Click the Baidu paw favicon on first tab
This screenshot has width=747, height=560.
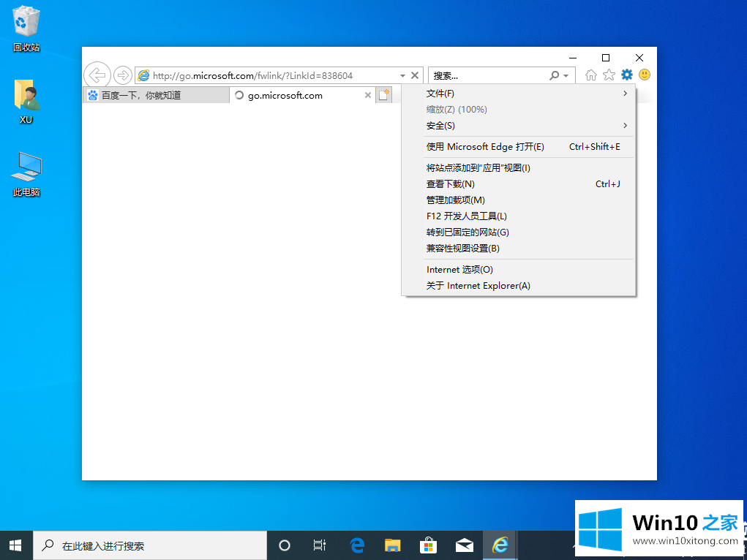click(x=93, y=95)
